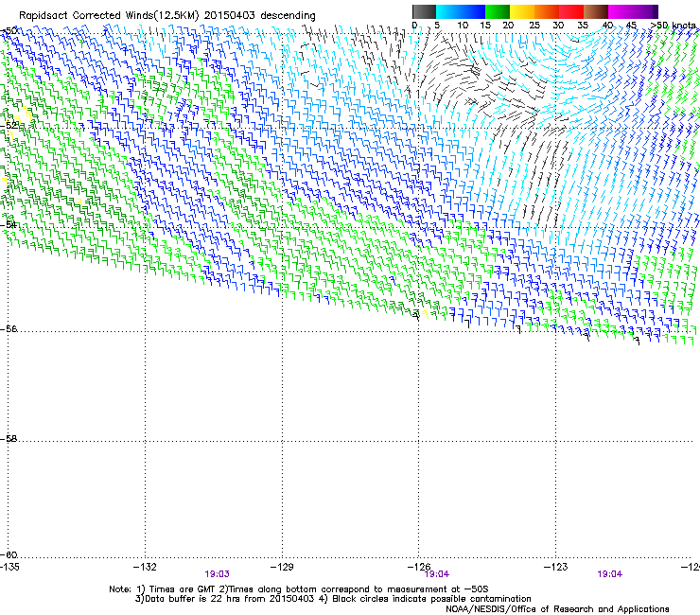This screenshot has width=700, height=615.
Task: Click the purple time stamp '19:03'
Action: [x=217, y=574]
